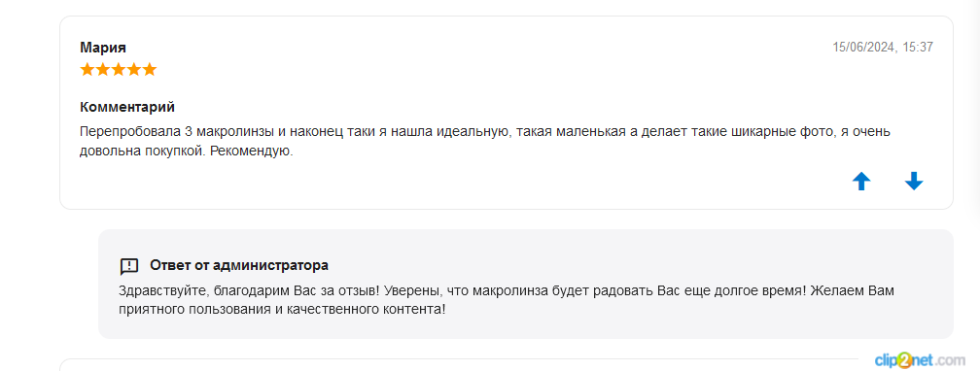Click the orange 2 in clip2net logo
Screen dimensions: 980x371
point(905,360)
